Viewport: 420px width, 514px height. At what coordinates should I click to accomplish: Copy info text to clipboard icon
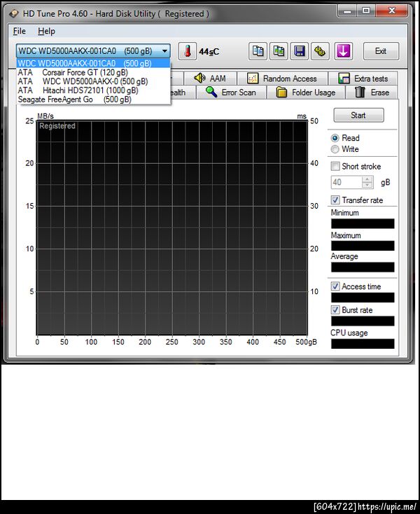[x=258, y=51]
